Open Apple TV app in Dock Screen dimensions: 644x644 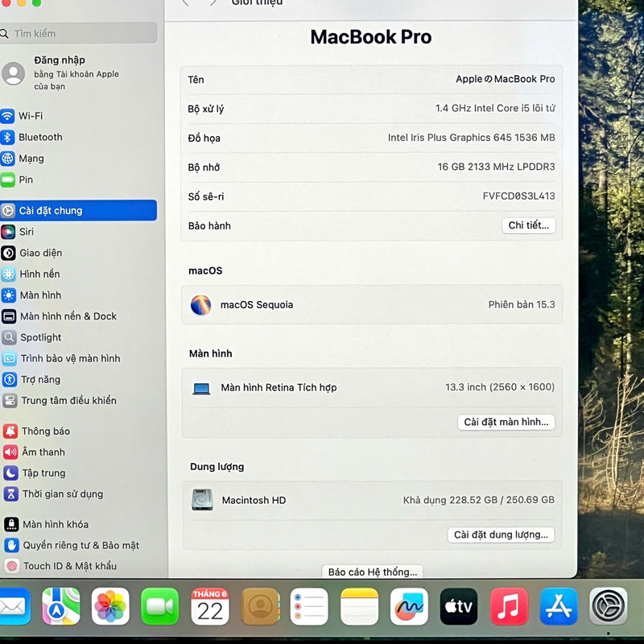459,606
